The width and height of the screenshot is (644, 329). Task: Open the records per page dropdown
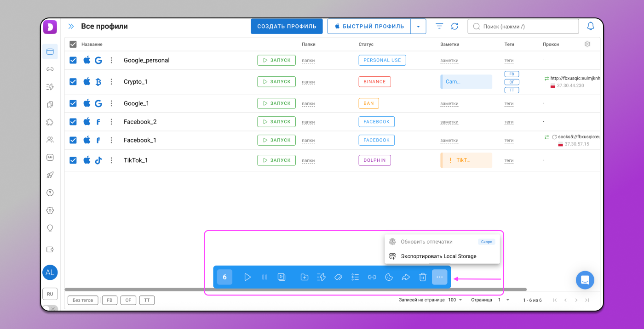[x=456, y=300]
